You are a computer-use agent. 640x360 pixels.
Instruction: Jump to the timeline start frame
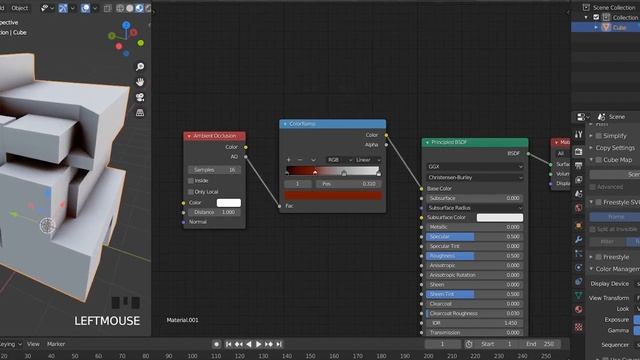coord(229,344)
